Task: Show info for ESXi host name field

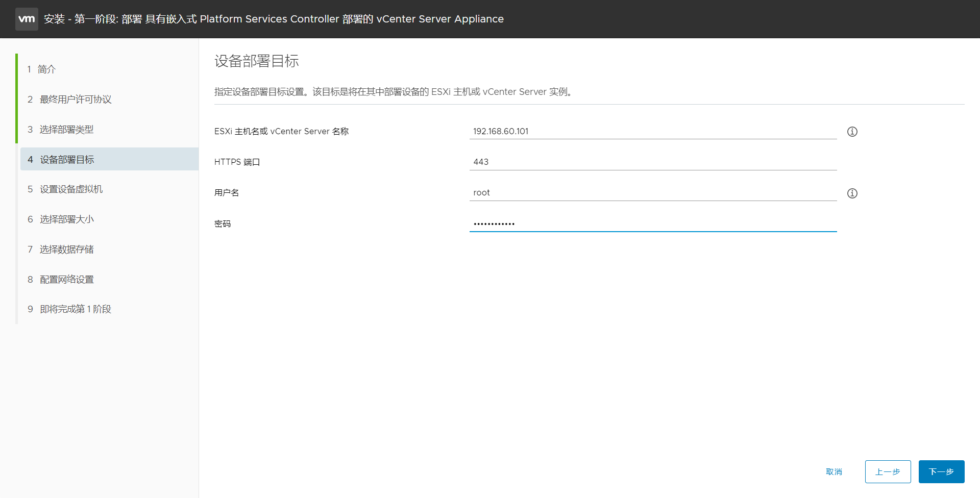Action: click(852, 132)
